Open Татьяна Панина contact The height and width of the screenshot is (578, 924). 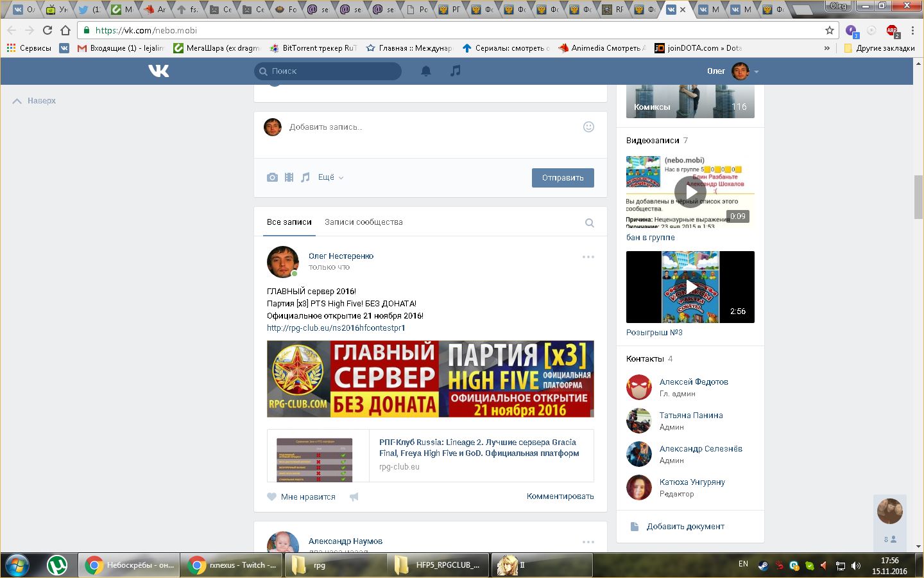(x=691, y=416)
